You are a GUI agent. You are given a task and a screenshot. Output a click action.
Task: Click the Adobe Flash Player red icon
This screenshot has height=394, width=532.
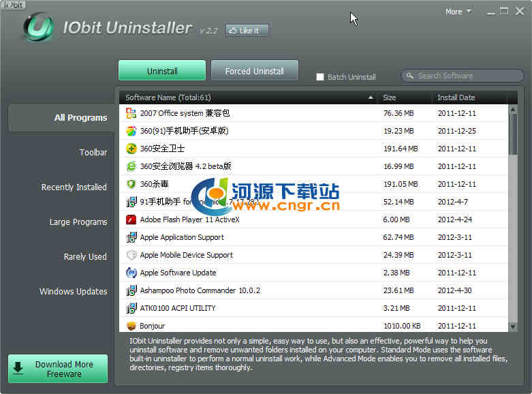pyautogui.click(x=131, y=219)
